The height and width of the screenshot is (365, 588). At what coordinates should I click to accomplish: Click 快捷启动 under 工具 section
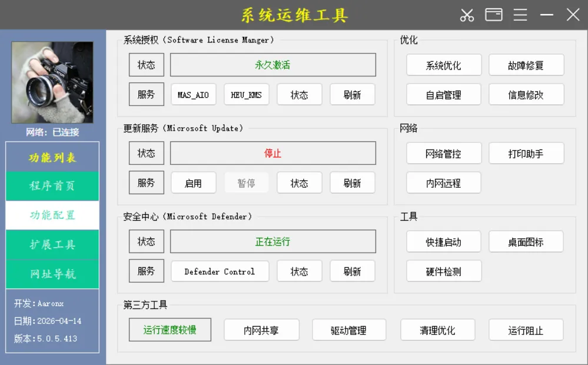click(x=443, y=241)
